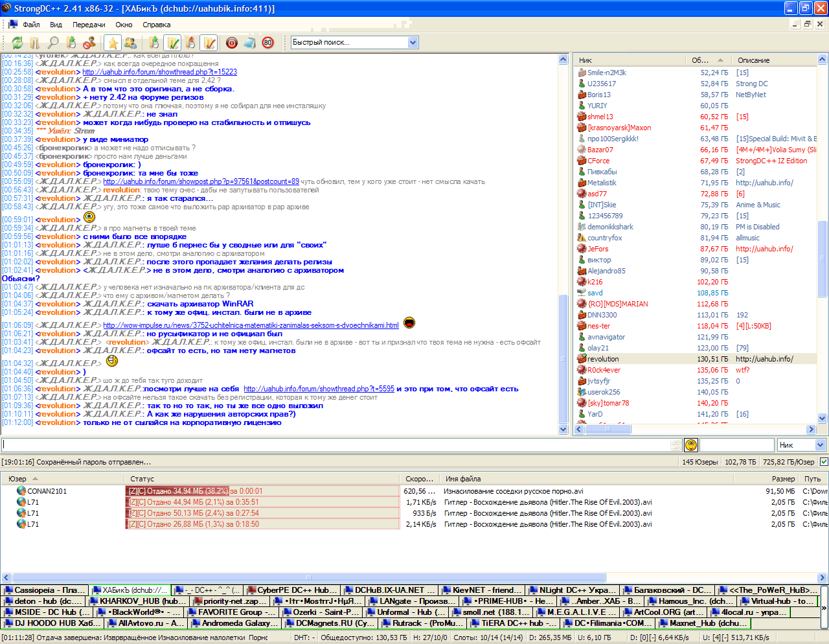Click the CONAN2101 upload progress bar

(x=262, y=491)
